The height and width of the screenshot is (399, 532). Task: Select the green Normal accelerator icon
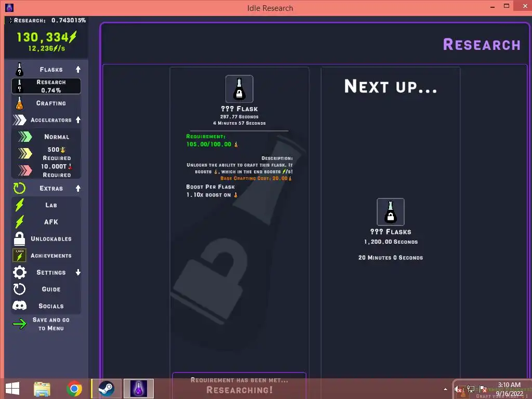(25, 137)
